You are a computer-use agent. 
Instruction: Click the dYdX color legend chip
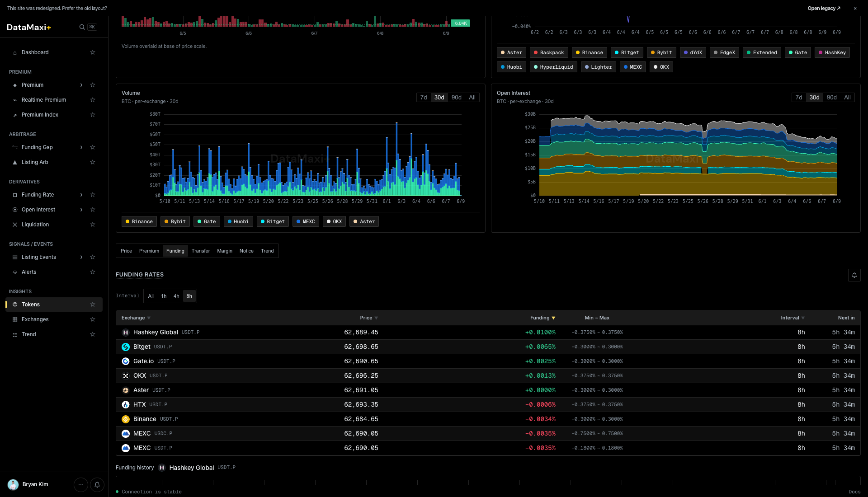click(693, 52)
